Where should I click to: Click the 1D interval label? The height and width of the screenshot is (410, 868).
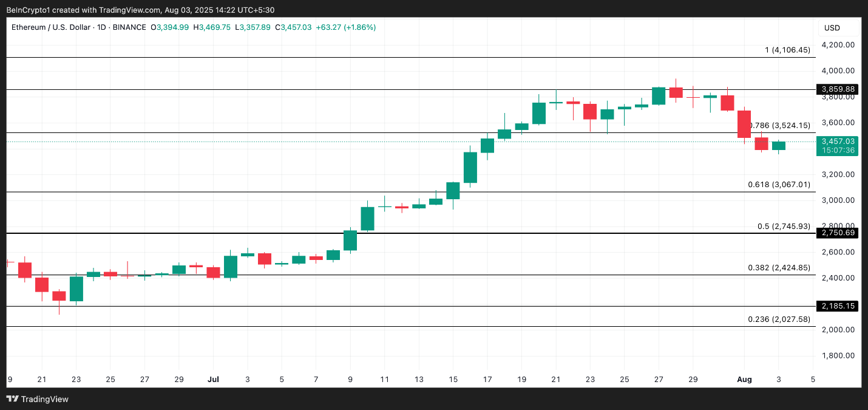(x=101, y=27)
